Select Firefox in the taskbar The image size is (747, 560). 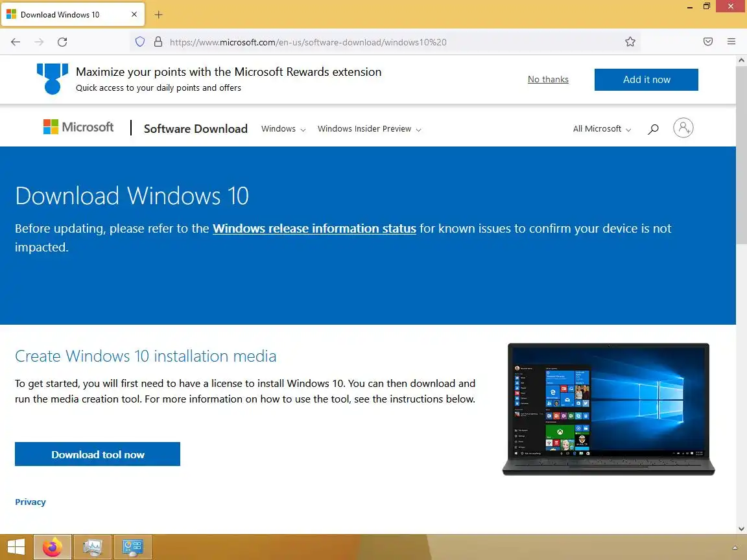53,546
